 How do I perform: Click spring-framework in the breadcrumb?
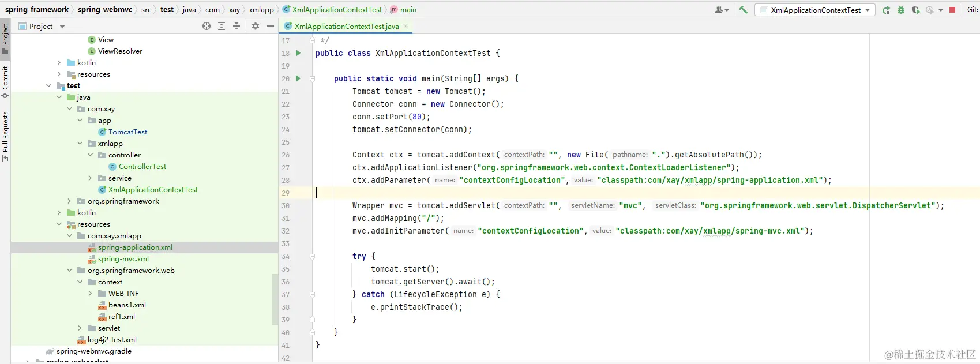click(x=37, y=10)
